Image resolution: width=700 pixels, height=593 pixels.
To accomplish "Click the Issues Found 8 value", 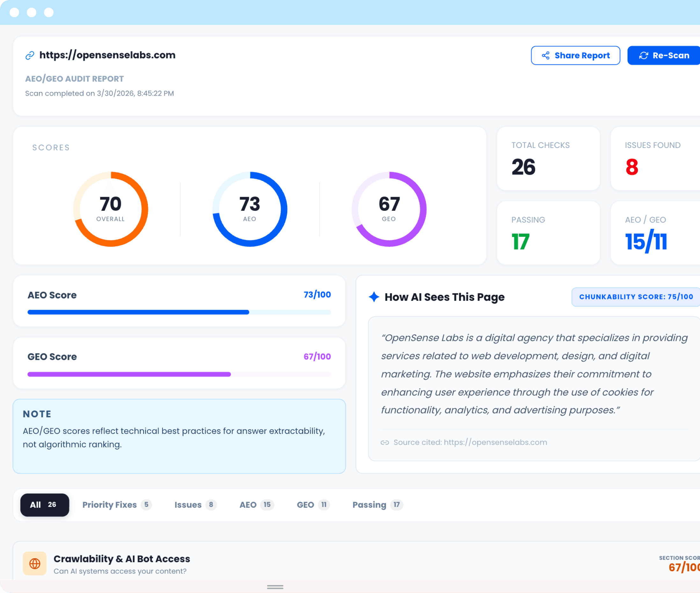I will tap(632, 167).
